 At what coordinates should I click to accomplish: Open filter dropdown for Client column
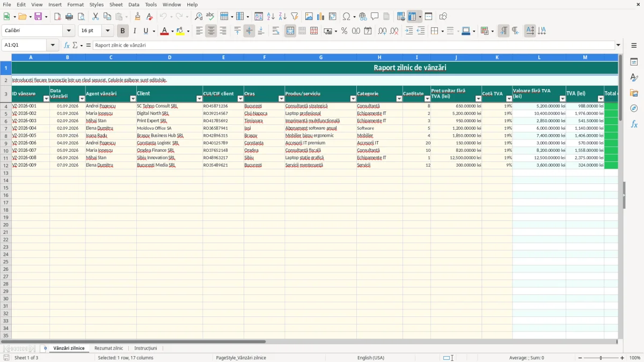click(200, 99)
